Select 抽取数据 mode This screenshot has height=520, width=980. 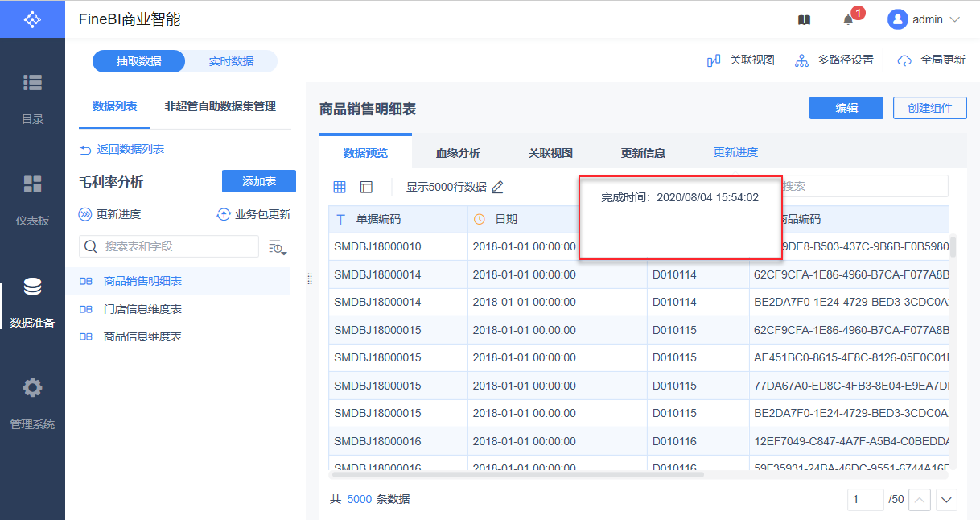coord(138,61)
